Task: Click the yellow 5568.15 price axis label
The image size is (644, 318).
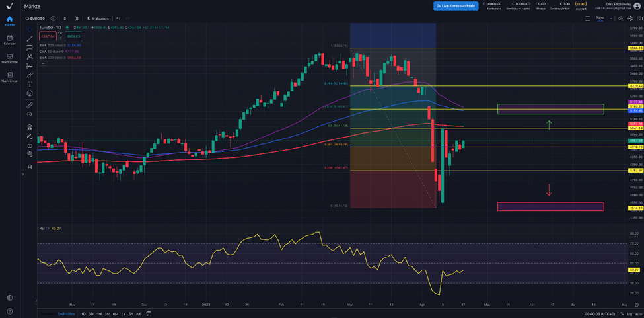Action: pyautogui.click(x=635, y=48)
